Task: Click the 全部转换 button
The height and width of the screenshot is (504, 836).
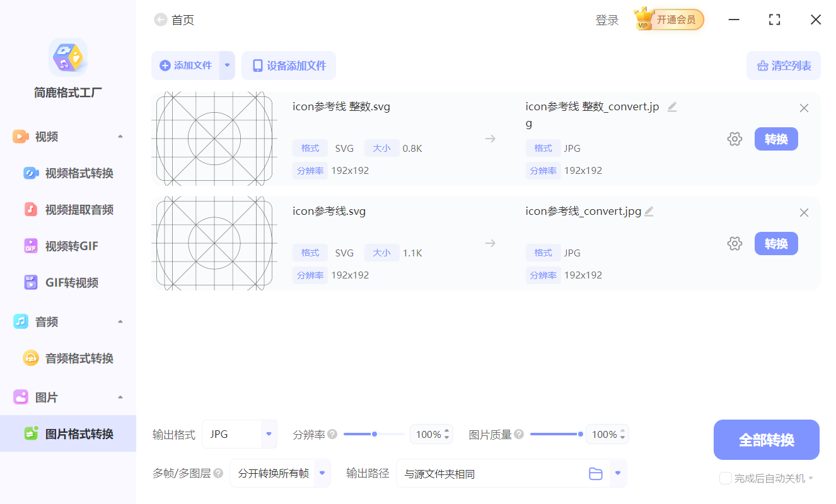Action: coord(767,440)
